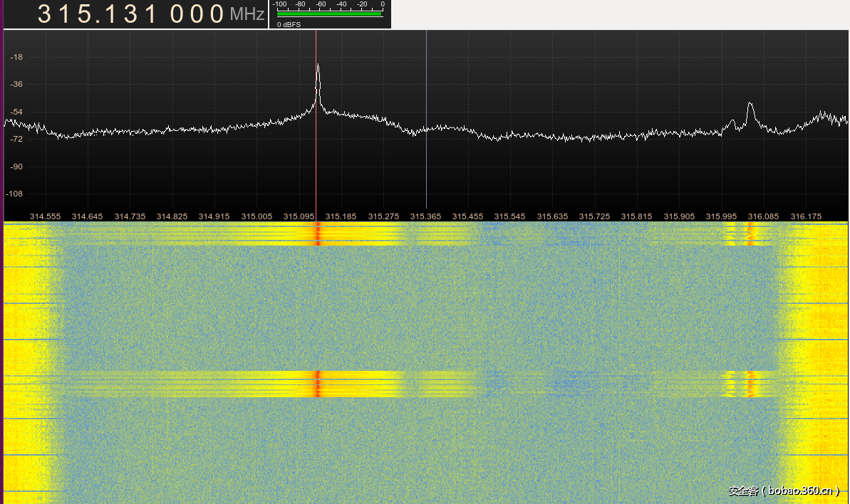Click the 315.725 frequency axis label
850x504 pixels.
(x=595, y=216)
